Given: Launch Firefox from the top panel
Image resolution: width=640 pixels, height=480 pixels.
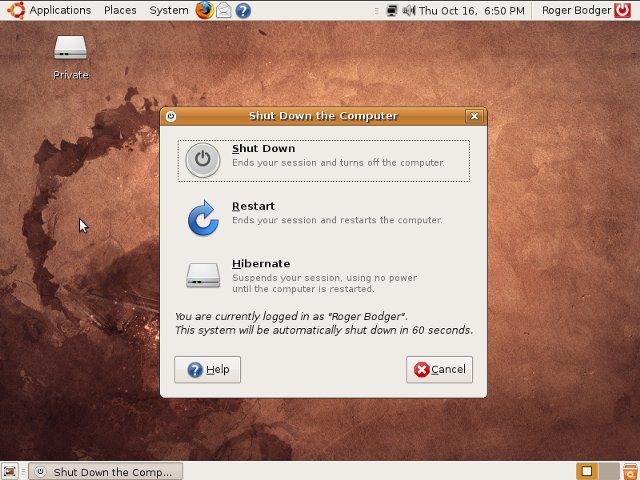Looking at the screenshot, I should click(x=204, y=10).
